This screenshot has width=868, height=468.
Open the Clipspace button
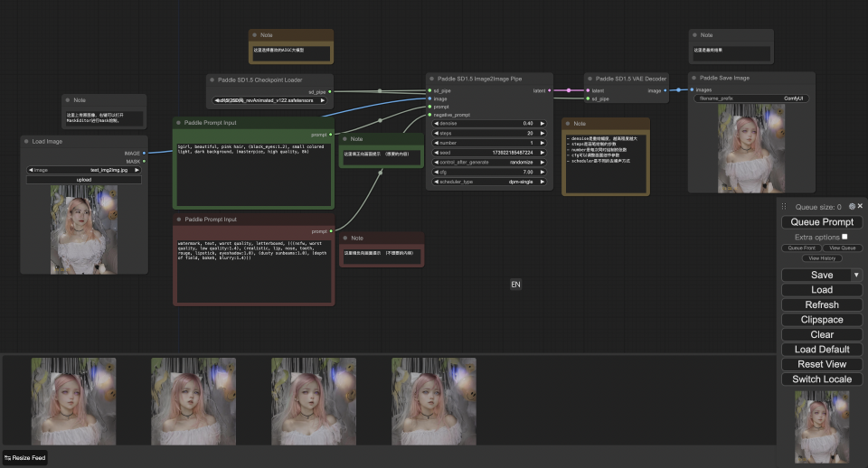click(x=822, y=320)
